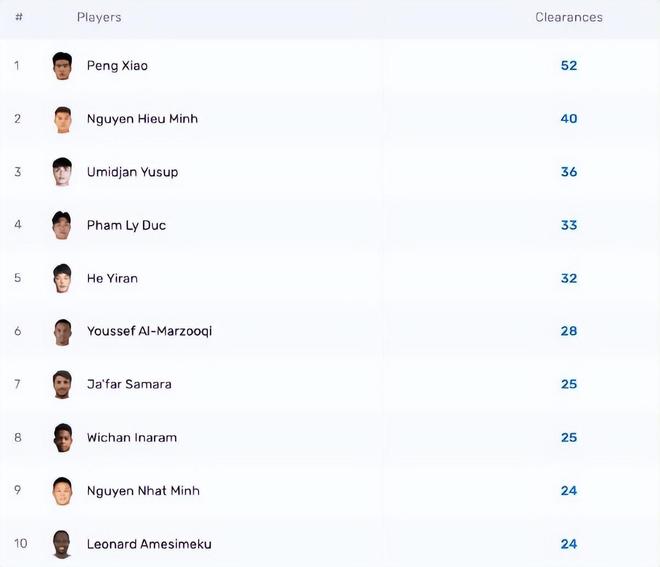The height and width of the screenshot is (567, 660).
Task: Click Nguyen Nhat Minh's avatar photo
Action: (x=62, y=491)
